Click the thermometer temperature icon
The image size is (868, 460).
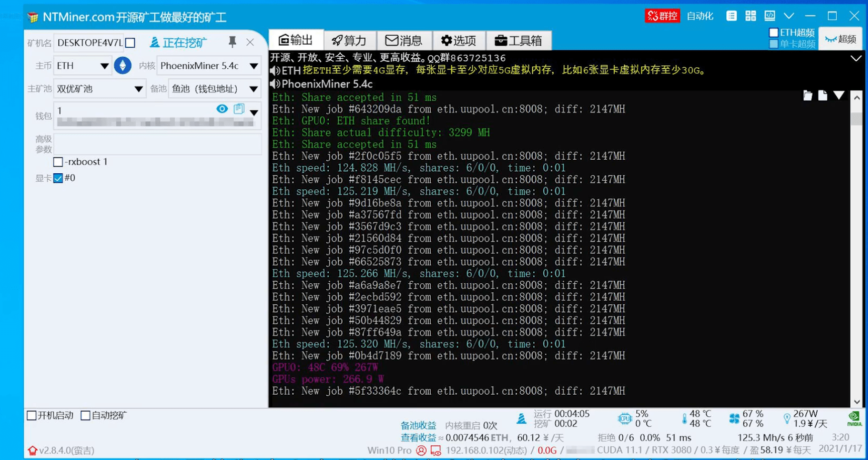(x=684, y=419)
